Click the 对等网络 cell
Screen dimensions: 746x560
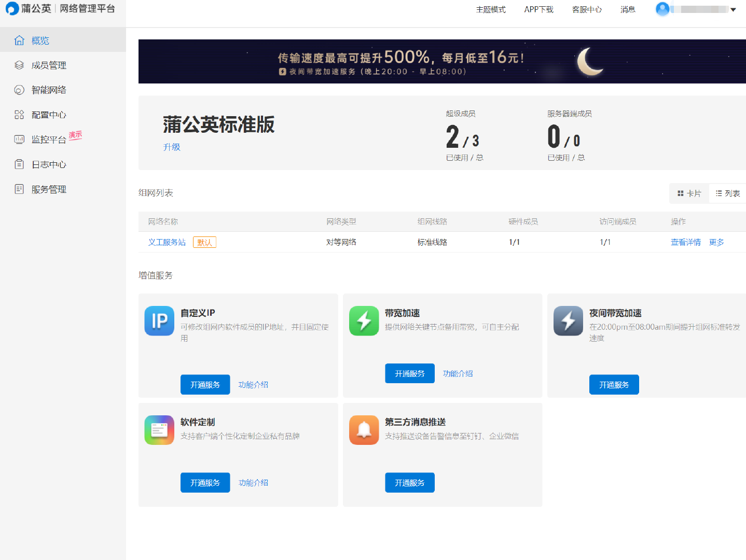click(341, 242)
